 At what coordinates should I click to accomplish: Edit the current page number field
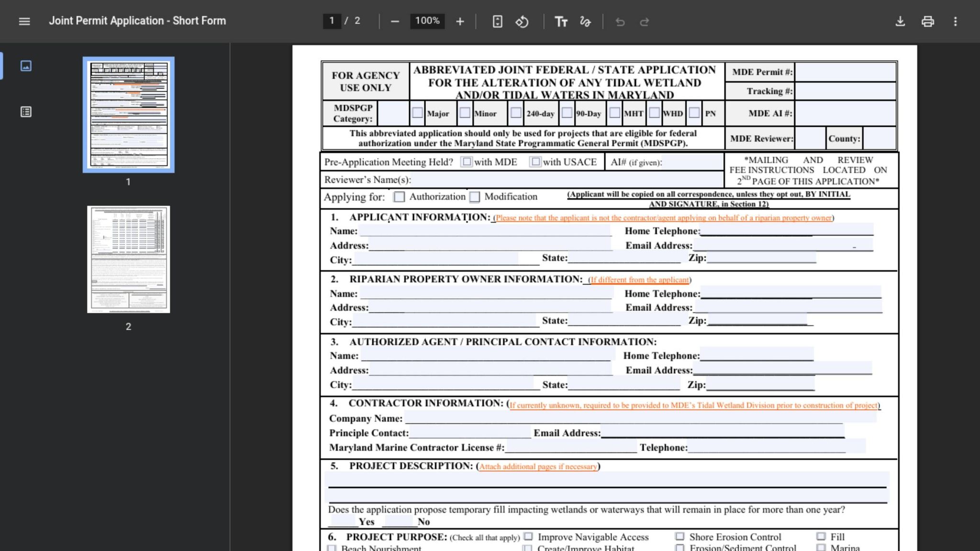[332, 21]
